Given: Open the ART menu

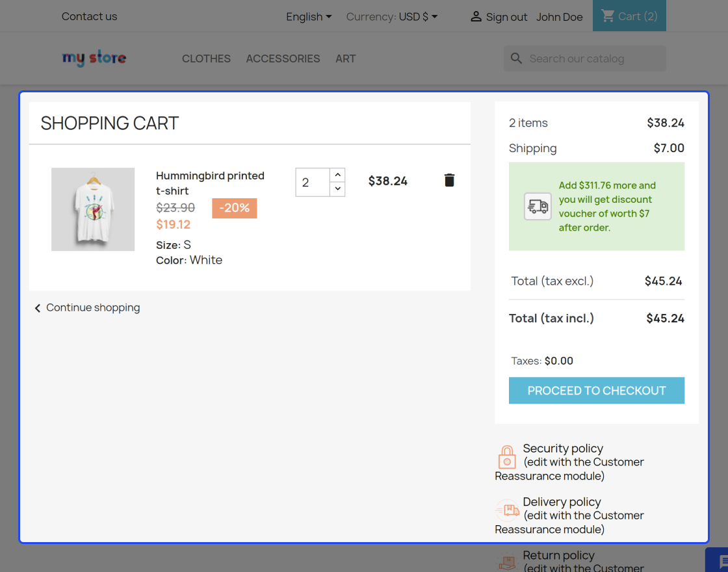Looking at the screenshot, I should click(345, 58).
